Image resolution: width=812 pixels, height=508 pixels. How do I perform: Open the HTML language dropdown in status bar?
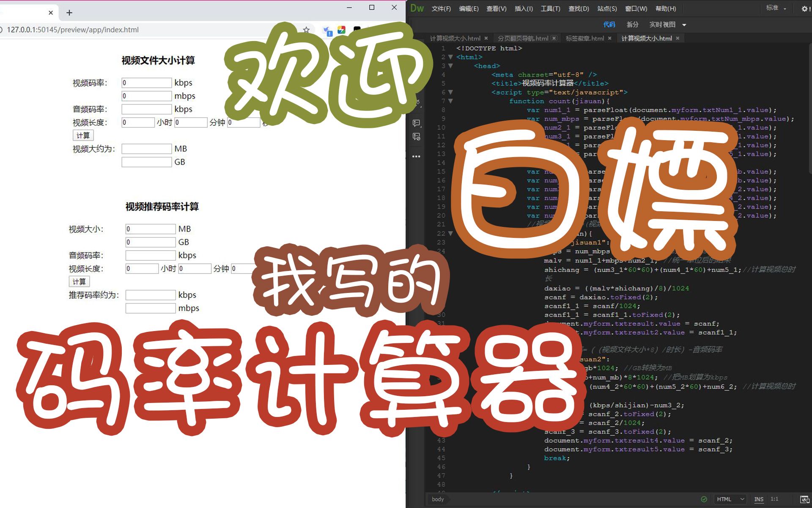tap(730, 499)
